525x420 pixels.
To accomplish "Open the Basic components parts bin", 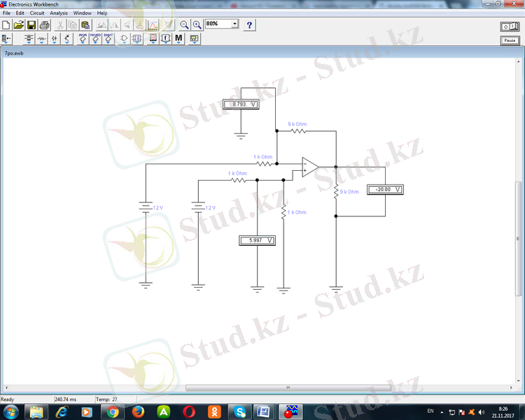I will coord(41,39).
